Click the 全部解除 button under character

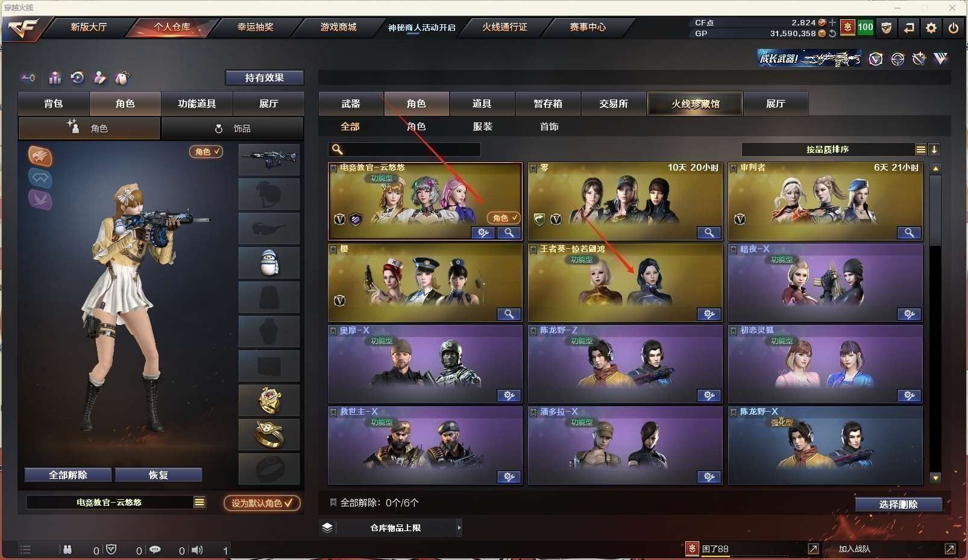point(68,475)
